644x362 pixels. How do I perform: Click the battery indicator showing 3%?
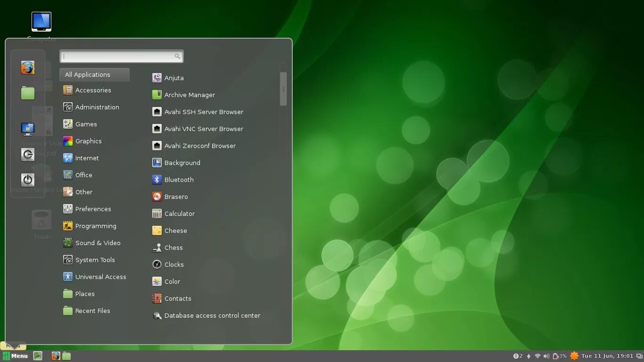click(x=560, y=356)
